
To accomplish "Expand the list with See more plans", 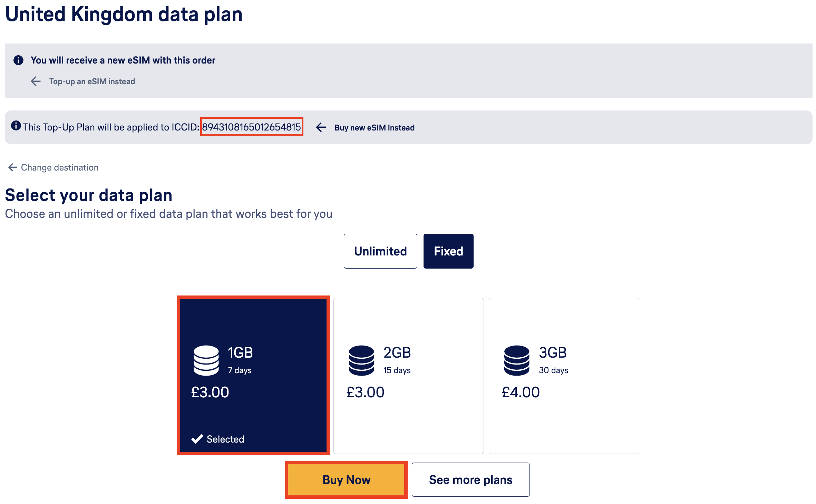I will tap(470, 480).
